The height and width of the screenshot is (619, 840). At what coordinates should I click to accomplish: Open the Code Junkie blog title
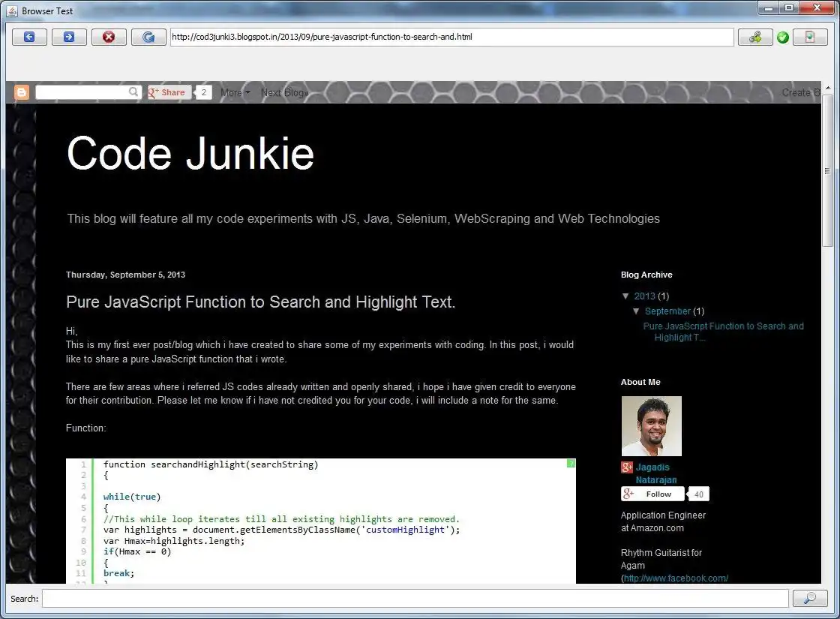190,153
